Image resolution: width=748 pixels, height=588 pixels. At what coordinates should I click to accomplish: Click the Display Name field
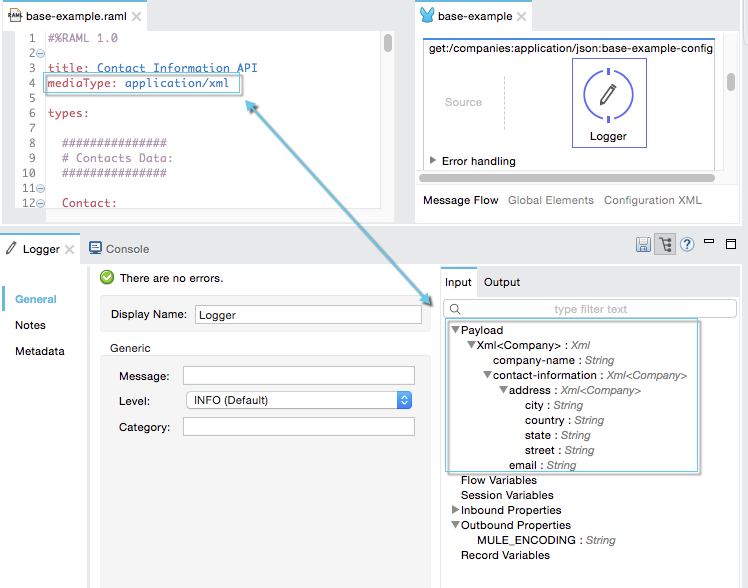[x=308, y=315]
